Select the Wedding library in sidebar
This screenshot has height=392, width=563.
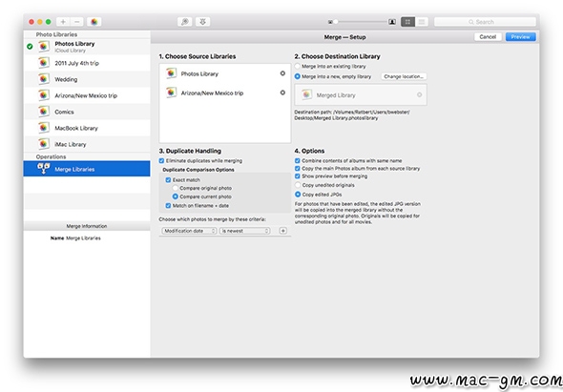click(x=87, y=79)
